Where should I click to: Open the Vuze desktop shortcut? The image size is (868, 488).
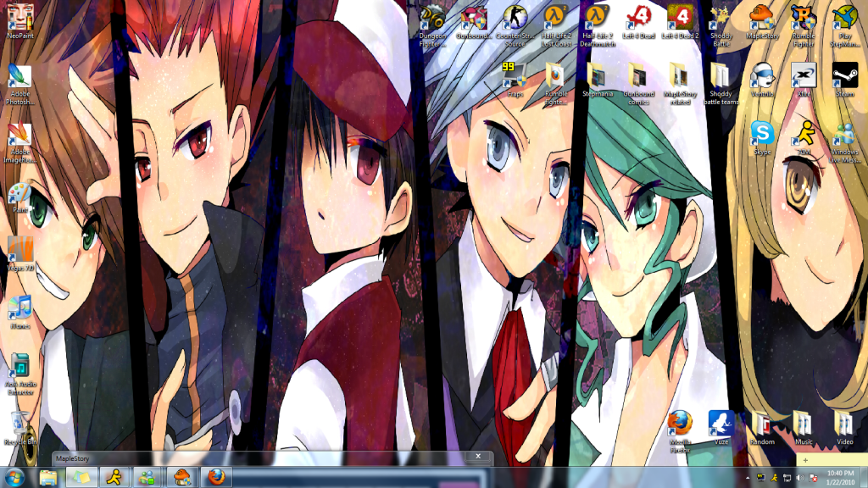coord(721,428)
